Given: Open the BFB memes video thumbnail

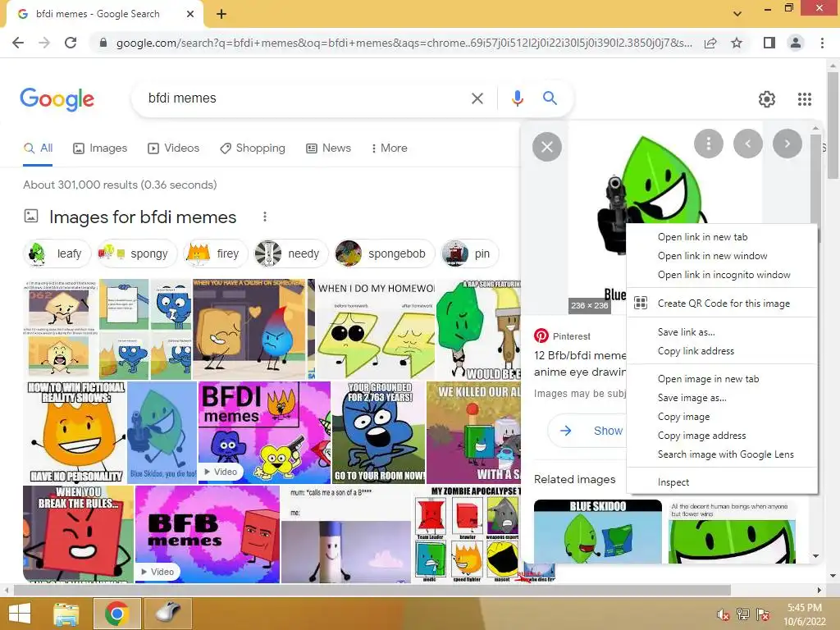Looking at the screenshot, I should click(x=208, y=534).
